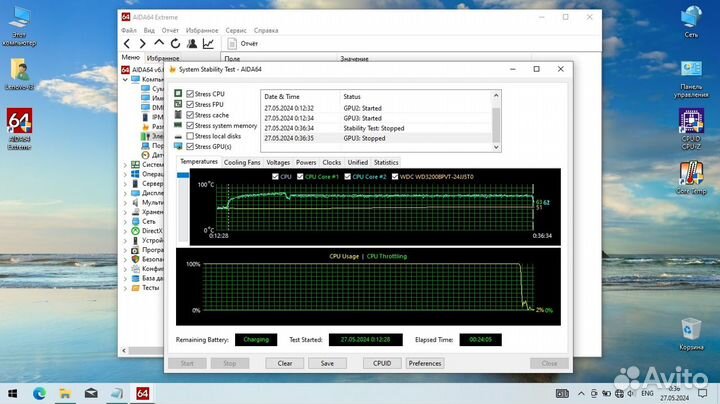Click the Refresh icon in the AIDA64 toolbar
This screenshot has width=720, height=404.
[175, 44]
